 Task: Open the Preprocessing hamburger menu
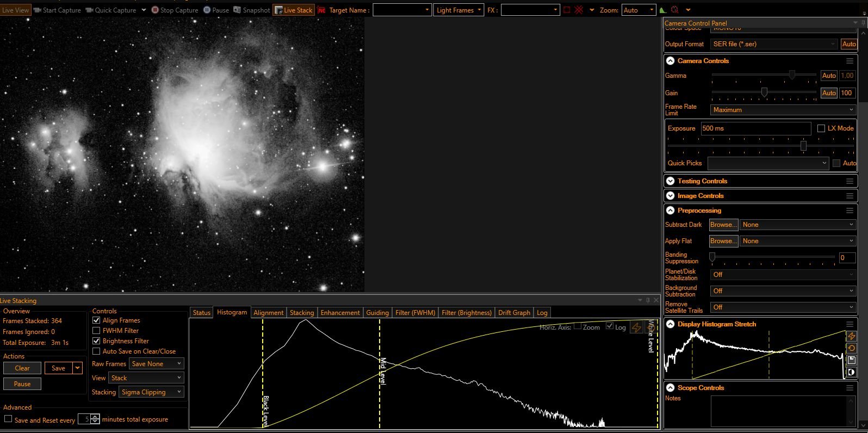point(850,211)
